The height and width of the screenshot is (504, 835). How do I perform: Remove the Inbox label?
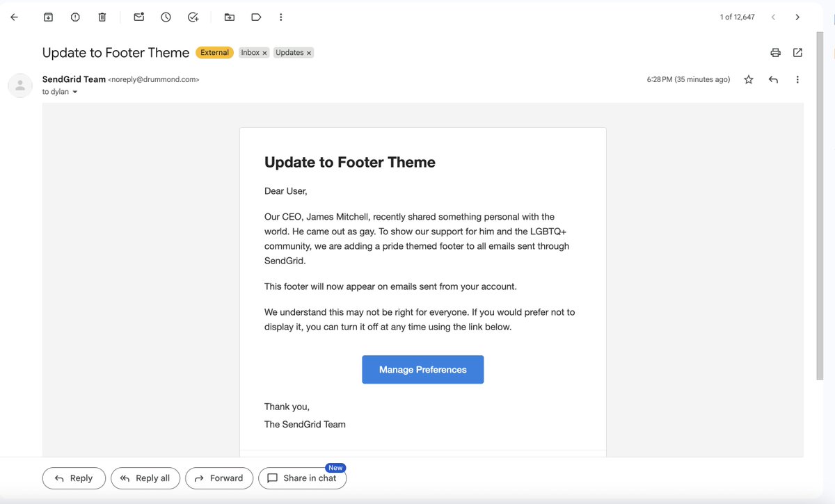[264, 53]
